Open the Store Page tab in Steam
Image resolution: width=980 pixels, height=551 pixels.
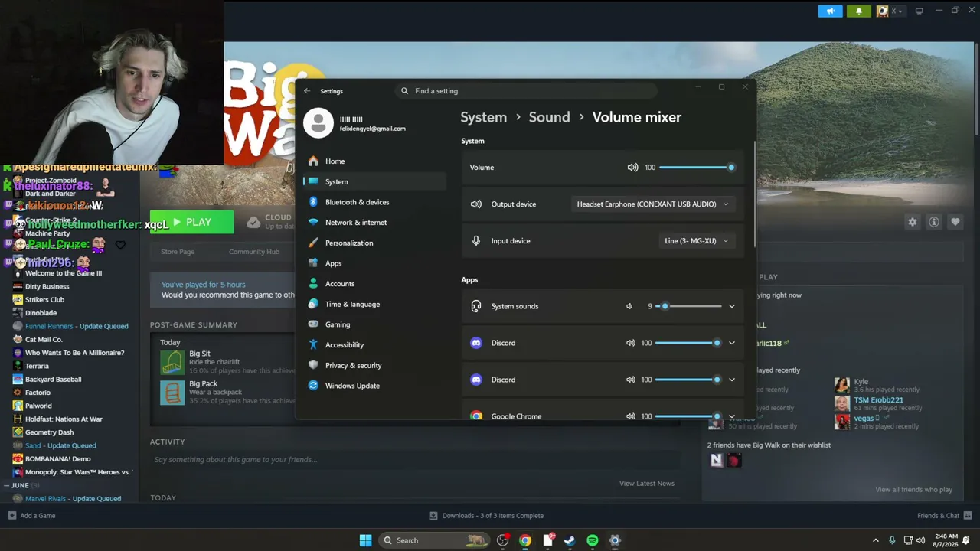coord(178,252)
